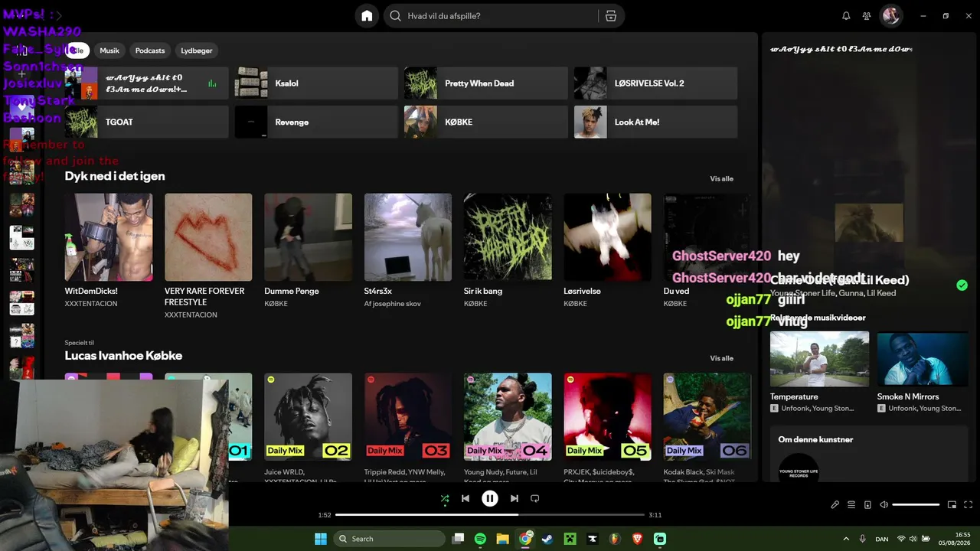Screen dimensions: 980x551
Task: Skip to the previous track
Action: pyautogui.click(x=465, y=498)
